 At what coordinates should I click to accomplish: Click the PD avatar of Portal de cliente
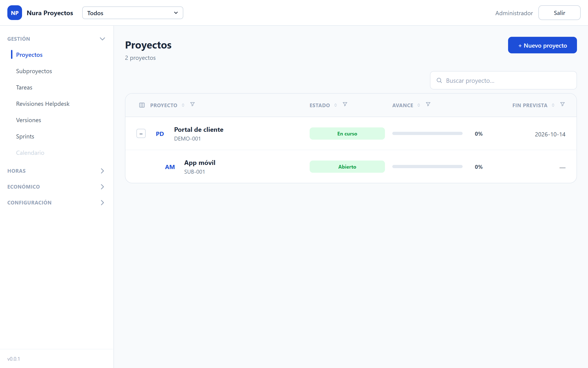click(x=160, y=134)
